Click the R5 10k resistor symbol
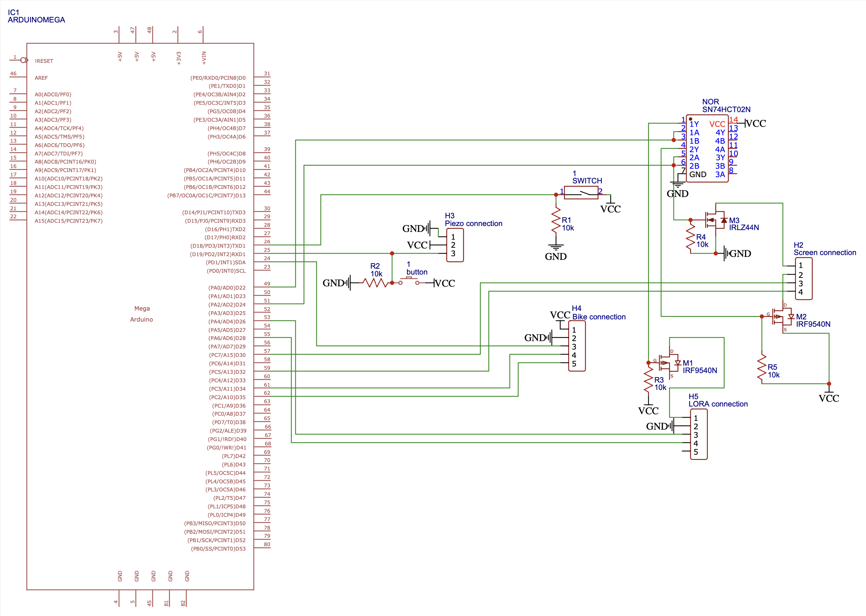The height and width of the screenshot is (616, 866). [762, 367]
